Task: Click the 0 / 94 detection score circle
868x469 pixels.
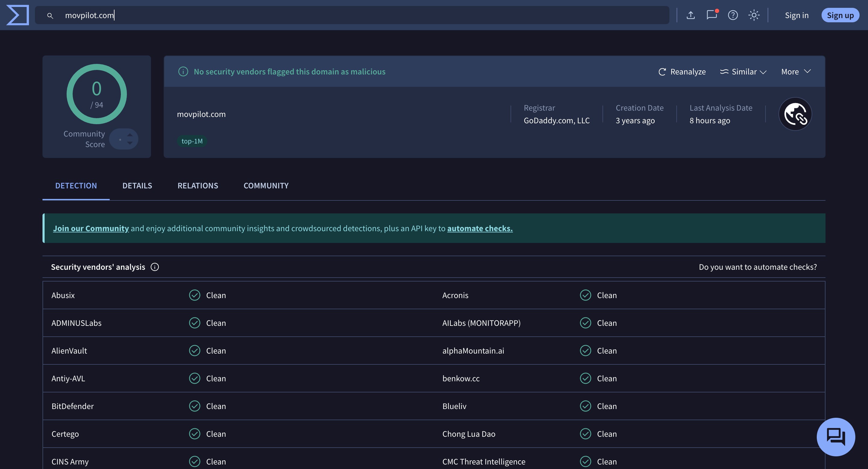Action: 97,94
